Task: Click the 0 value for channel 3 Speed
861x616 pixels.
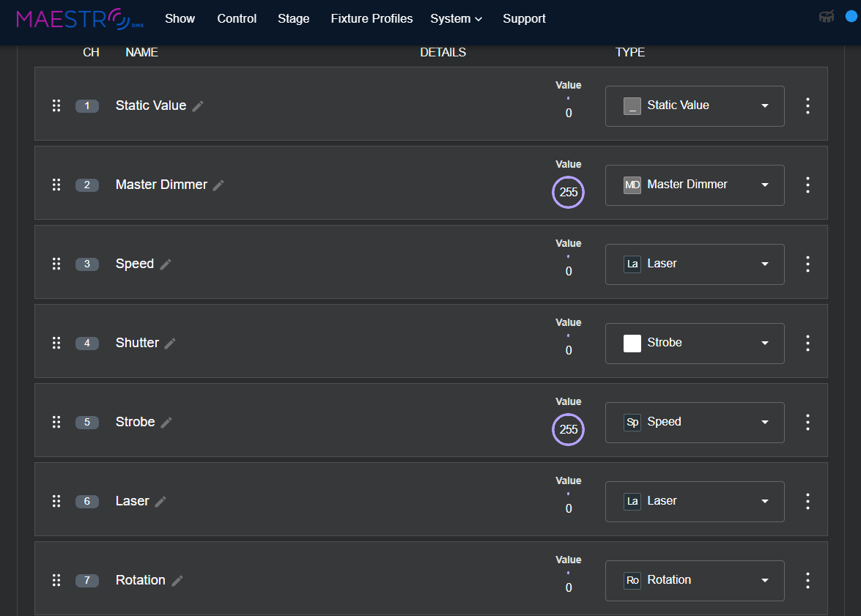Action: tap(569, 271)
